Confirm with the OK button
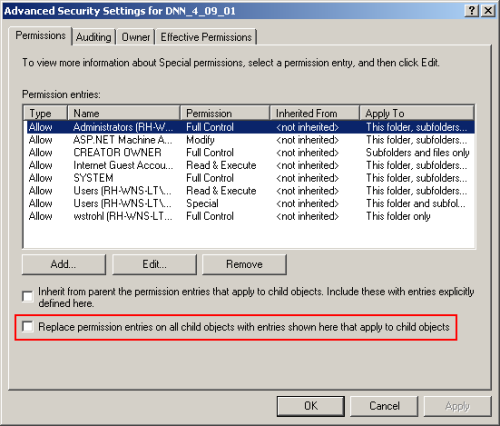 [311, 406]
